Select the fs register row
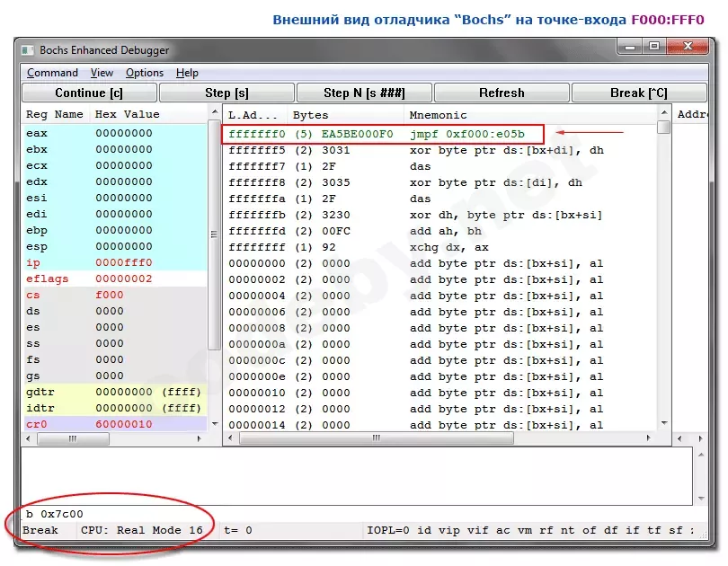Image resolution: width=728 pixels, height=566 pixels. (114, 360)
